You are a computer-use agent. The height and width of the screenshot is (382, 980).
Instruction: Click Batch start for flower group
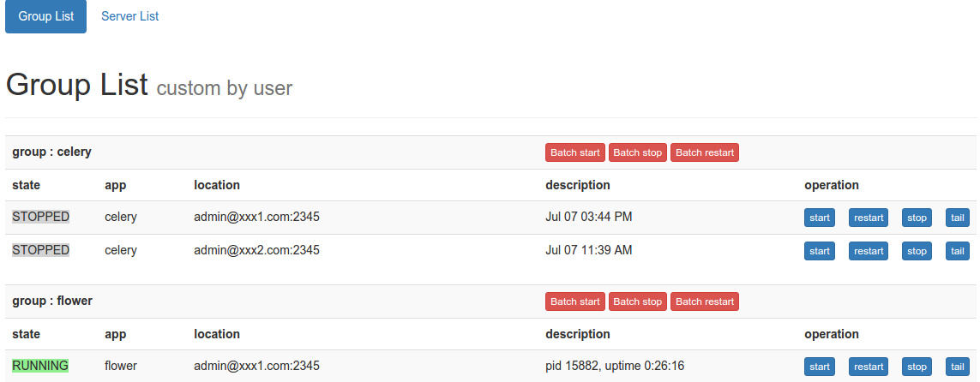pos(574,301)
